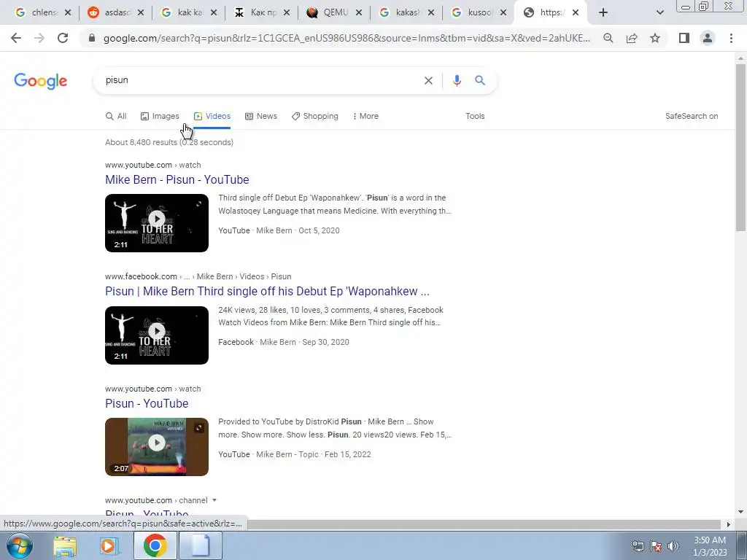Viewport: 747px width, 560px height.
Task: Close the 'asdasd' Reddit tab
Action: coord(141,13)
